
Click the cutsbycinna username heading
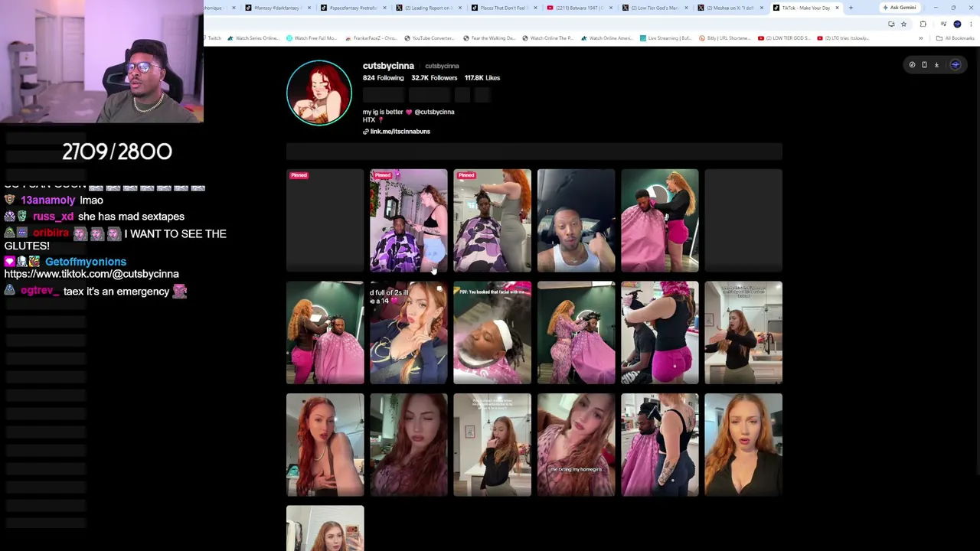388,66
